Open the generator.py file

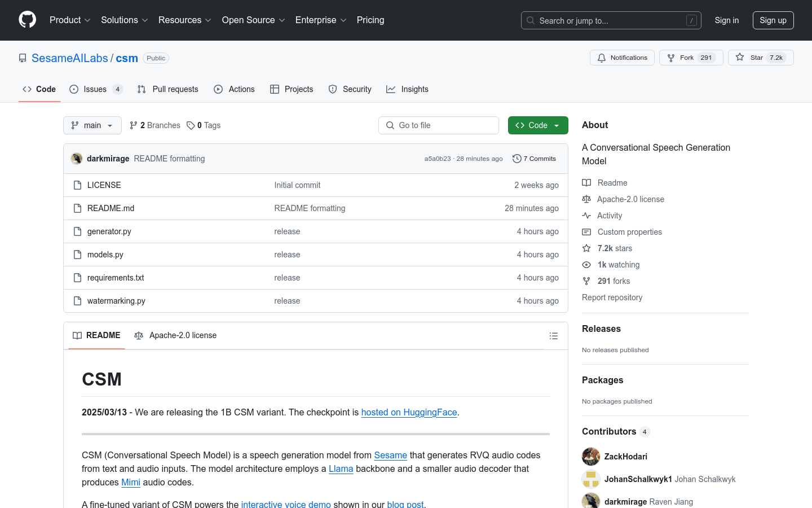tap(109, 231)
